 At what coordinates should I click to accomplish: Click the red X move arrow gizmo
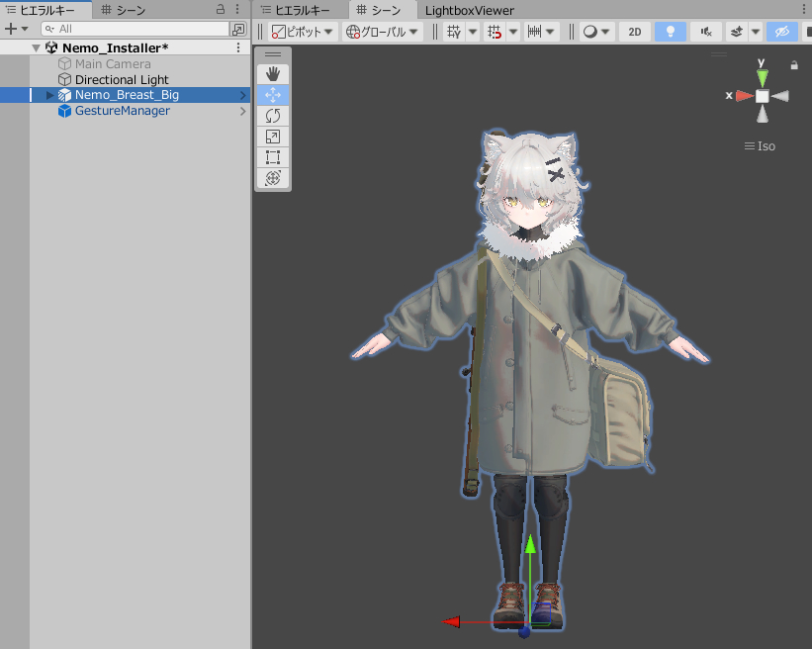[x=452, y=621]
